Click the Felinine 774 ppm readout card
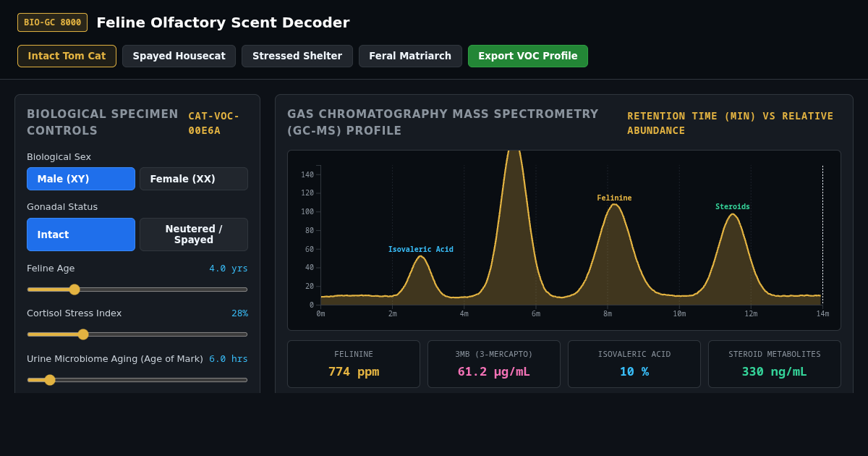This screenshot has height=456, width=868. [354, 364]
